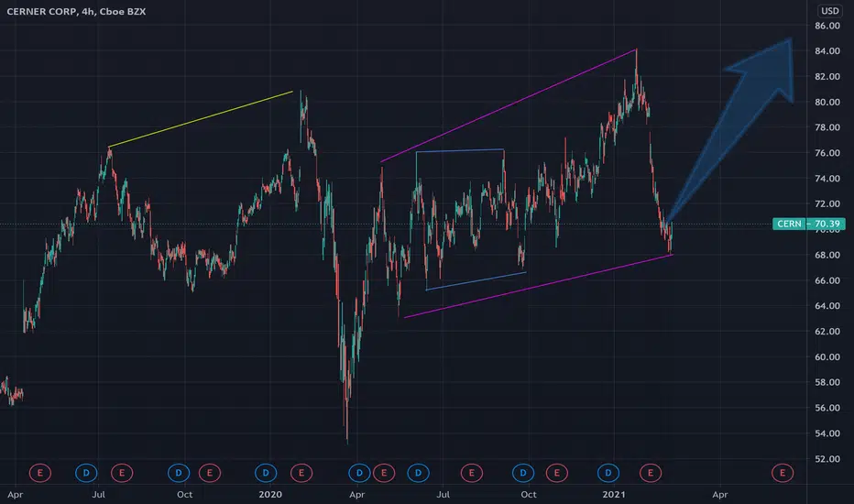
Task: Click the leftmost Apr time axis label
Action: 16,495
